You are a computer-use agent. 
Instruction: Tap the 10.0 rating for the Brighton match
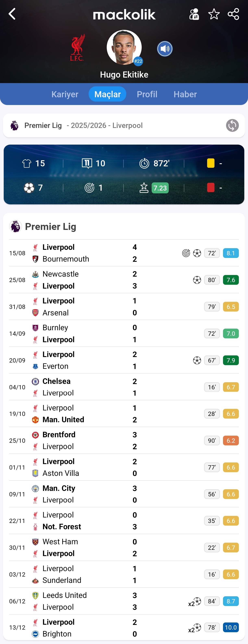(x=231, y=627)
